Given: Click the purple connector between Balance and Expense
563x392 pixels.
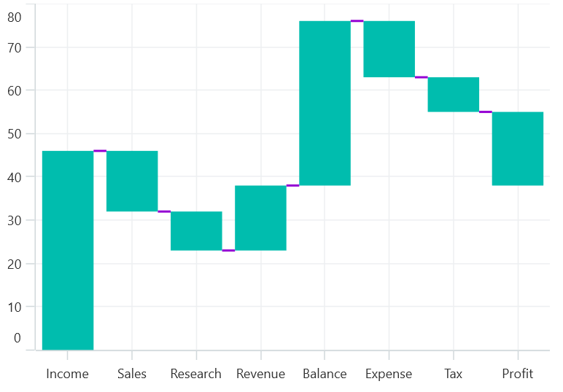Looking at the screenshot, I should point(357,21).
